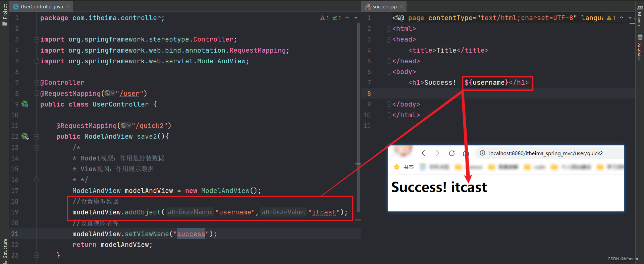Screen dimensions: 644x264
Task: Close the UserController.java tab
Action: click(68, 6)
